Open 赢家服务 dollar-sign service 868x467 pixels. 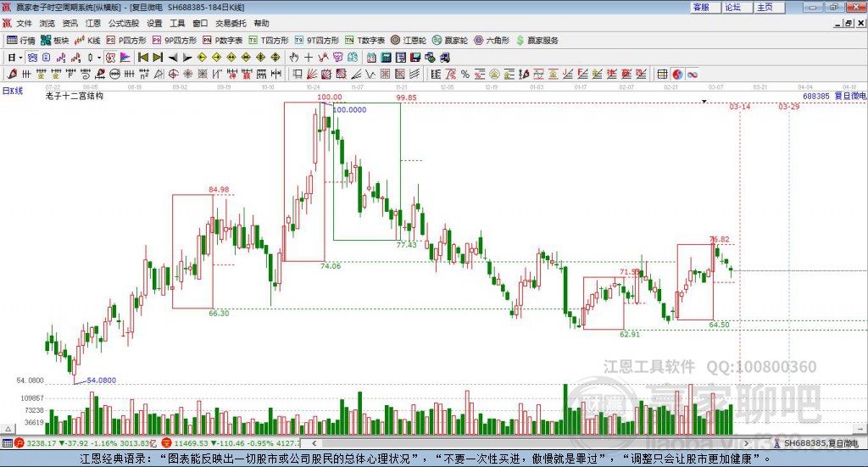pyautogui.click(x=537, y=41)
